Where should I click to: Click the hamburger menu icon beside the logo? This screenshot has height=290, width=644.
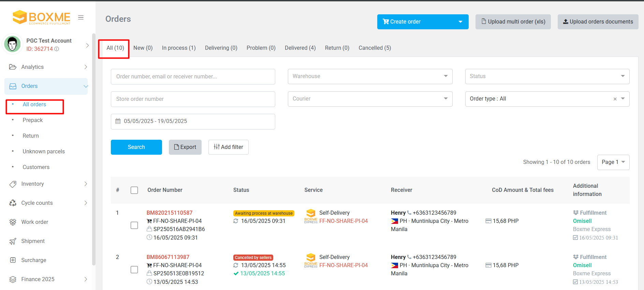pos(81,17)
